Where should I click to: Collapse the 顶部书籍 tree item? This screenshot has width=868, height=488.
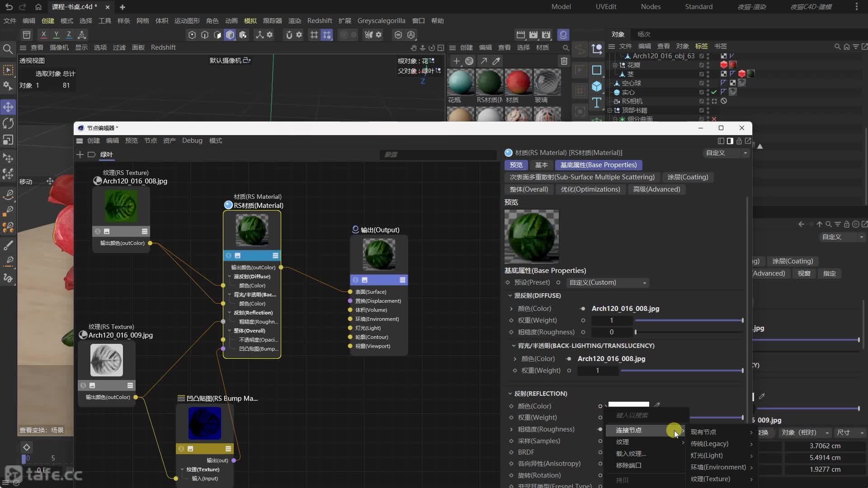(x=609, y=110)
